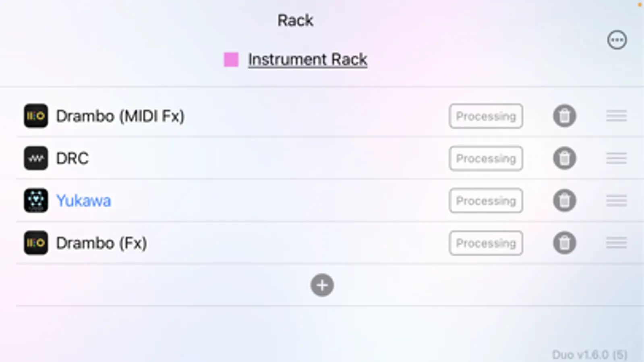Toggle Processing for Yukawa
Screen dimensions: 644x362
[x=486, y=201]
